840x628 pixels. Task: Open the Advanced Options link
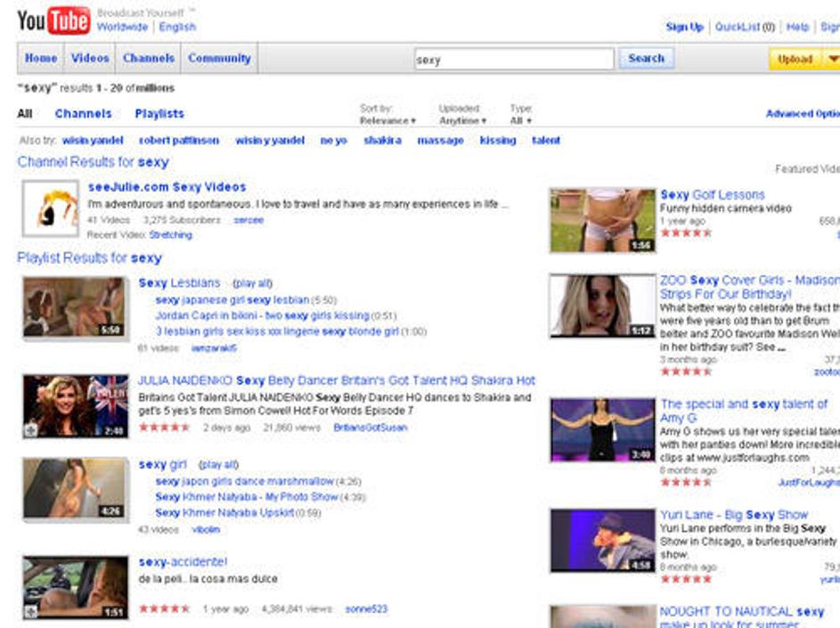(x=802, y=114)
